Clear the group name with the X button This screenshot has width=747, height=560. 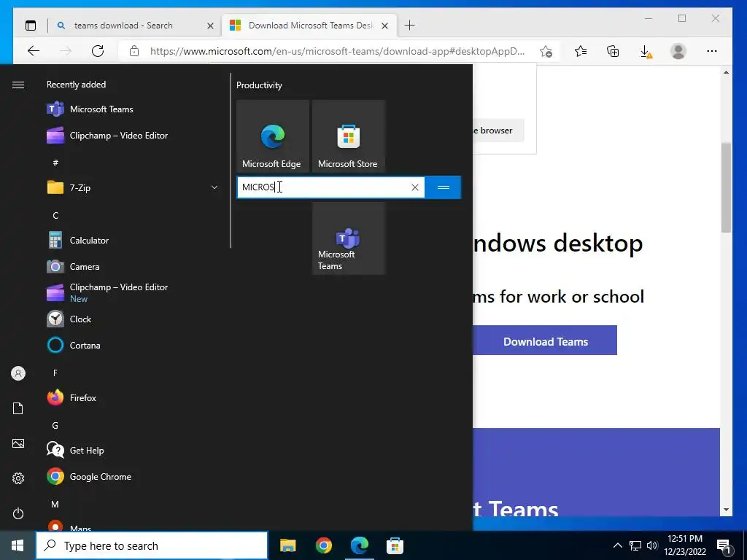pos(415,187)
